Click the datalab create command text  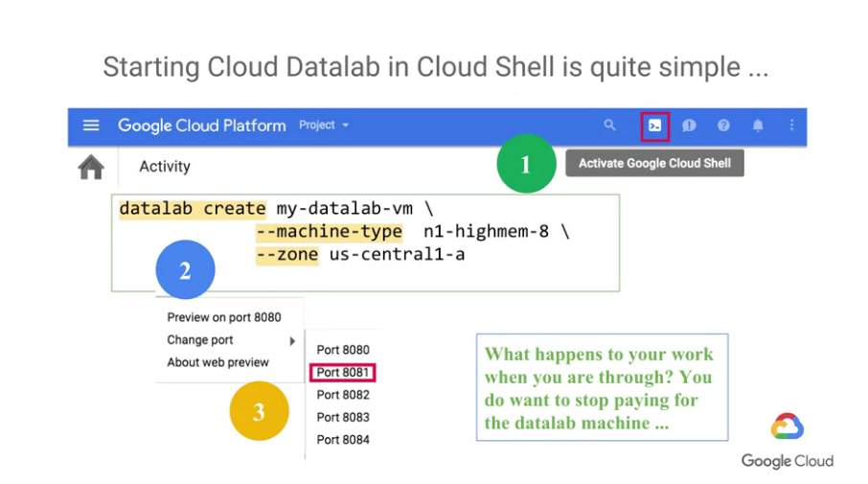point(192,209)
